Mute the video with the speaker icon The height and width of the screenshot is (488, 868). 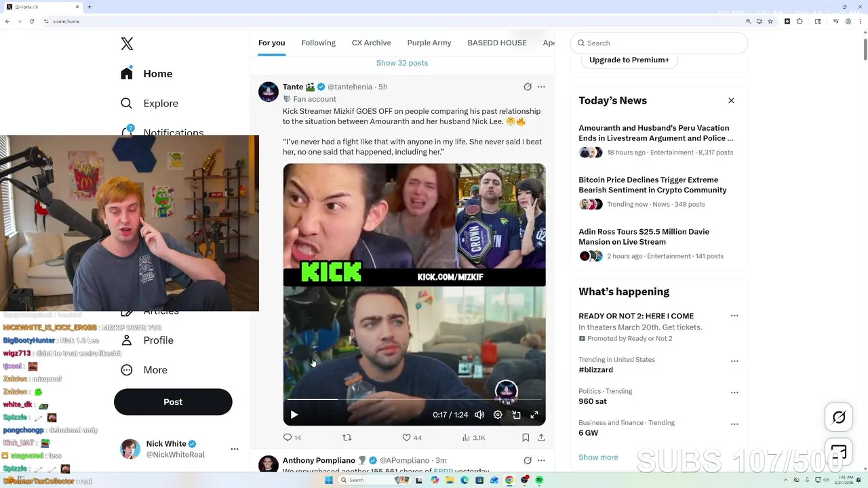click(x=479, y=415)
